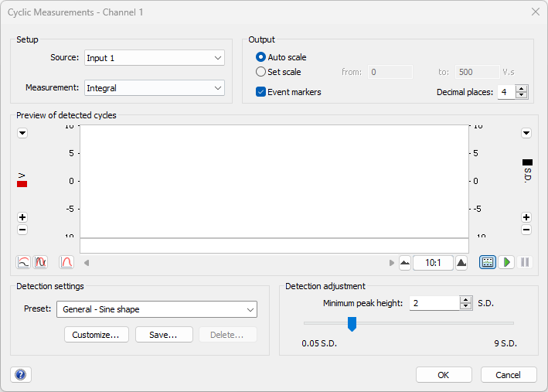Open the Preset dropdown General - Sine shape
548x392 pixels.
coord(156,309)
